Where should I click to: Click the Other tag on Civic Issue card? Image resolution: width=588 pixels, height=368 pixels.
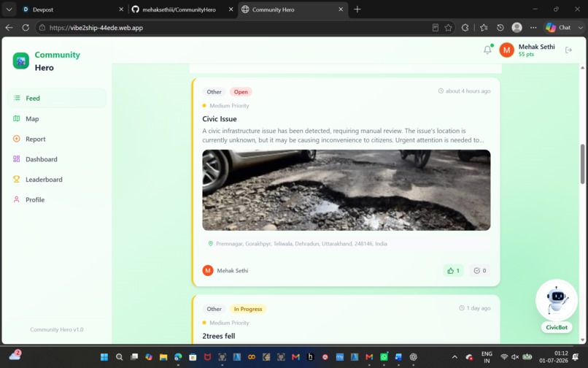[x=214, y=92]
